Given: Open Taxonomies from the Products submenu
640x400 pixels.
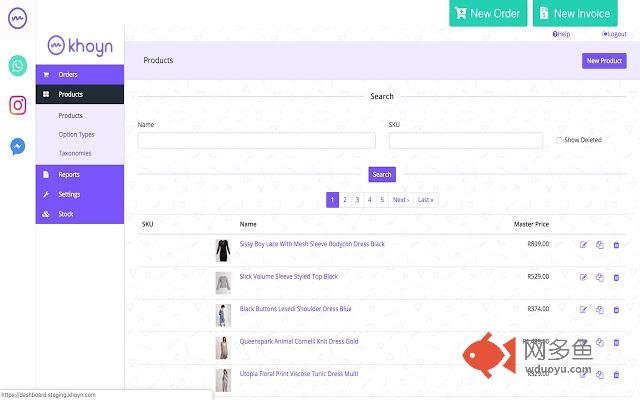Looking at the screenshot, I should pos(75,153).
